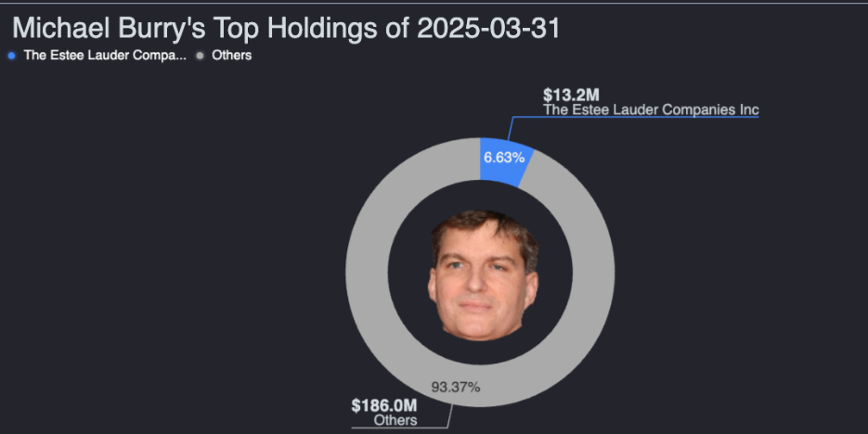868x434 pixels.
Task: Click the portrait photo in donut center
Action: (484, 274)
